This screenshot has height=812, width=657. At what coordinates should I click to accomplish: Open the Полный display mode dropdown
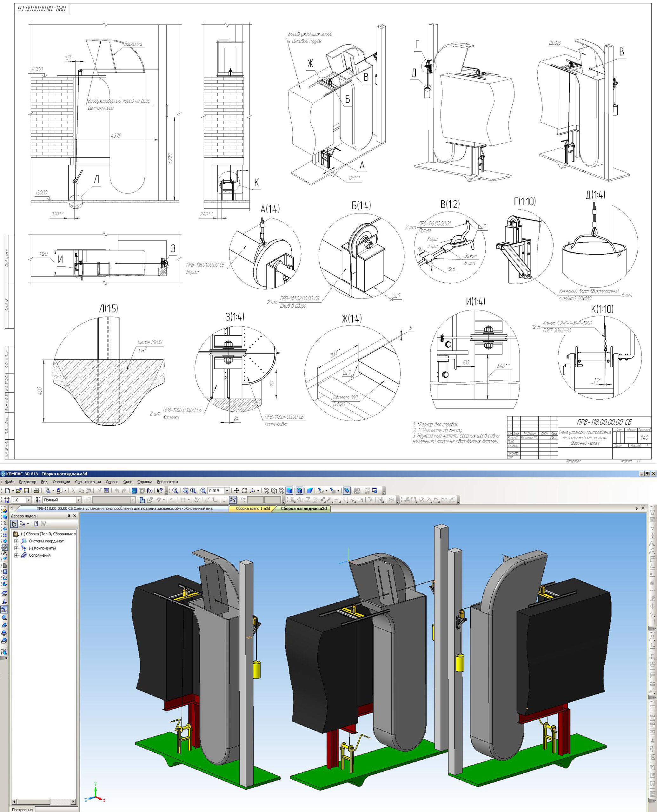[79, 500]
